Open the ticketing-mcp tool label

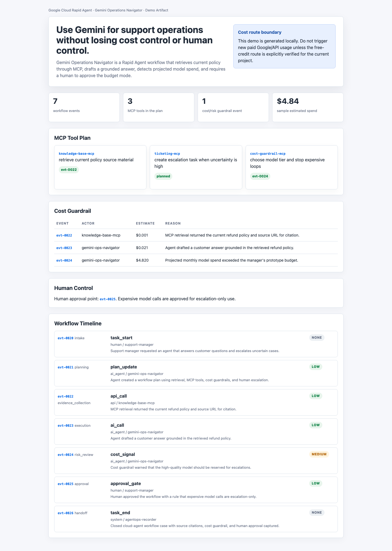167,154
